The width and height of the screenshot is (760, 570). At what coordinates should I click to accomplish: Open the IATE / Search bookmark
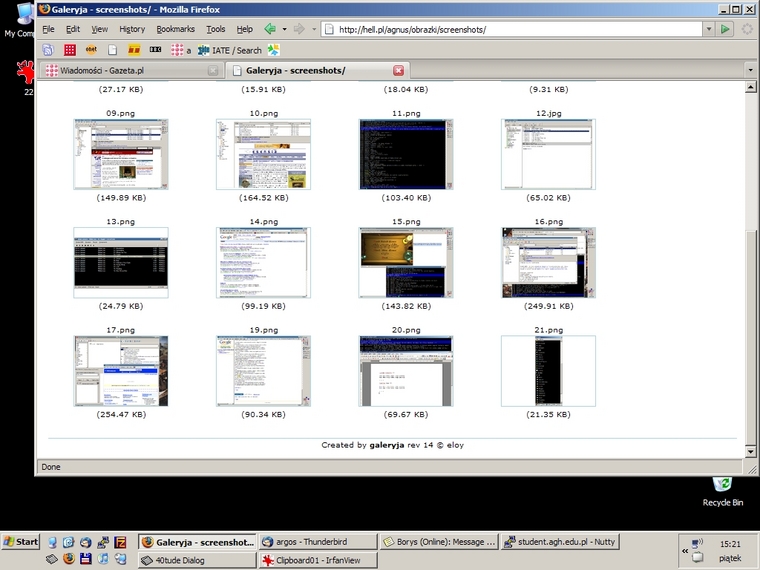pyautogui.click(x=230, y=50)
